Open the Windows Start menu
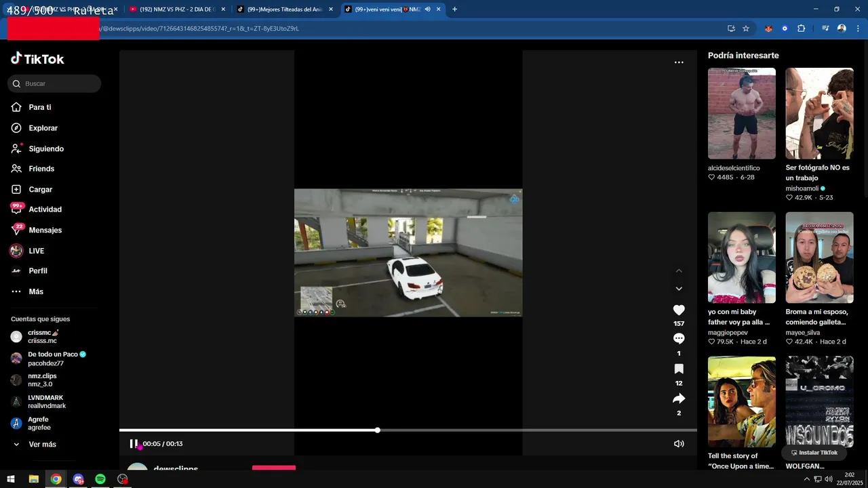 (x=11, y=479)
